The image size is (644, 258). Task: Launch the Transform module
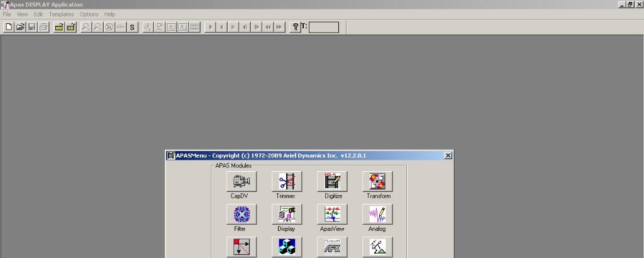[377, 181]
